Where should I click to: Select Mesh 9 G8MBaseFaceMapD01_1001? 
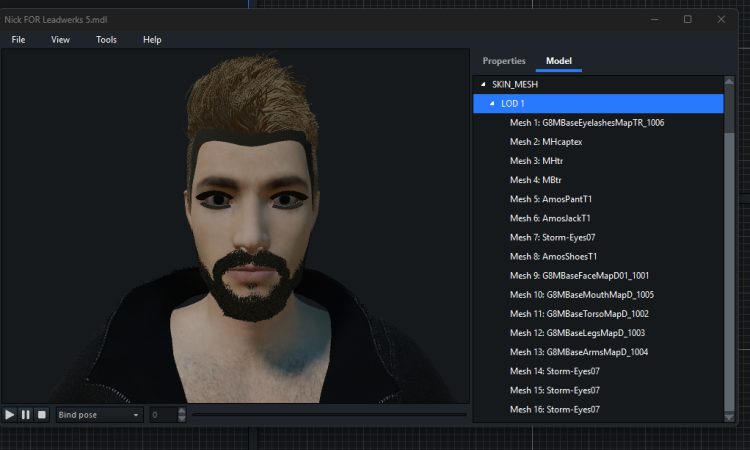point(580,275)
